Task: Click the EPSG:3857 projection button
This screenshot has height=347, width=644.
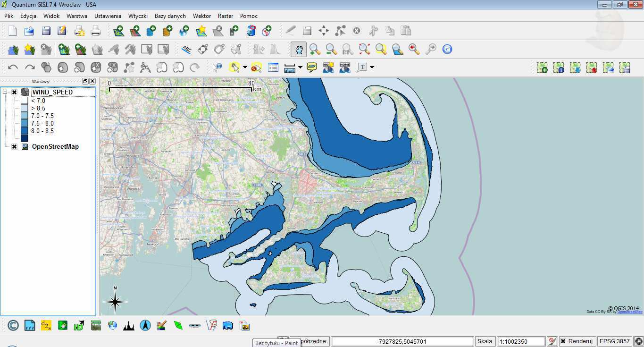Action: point(615,341)
